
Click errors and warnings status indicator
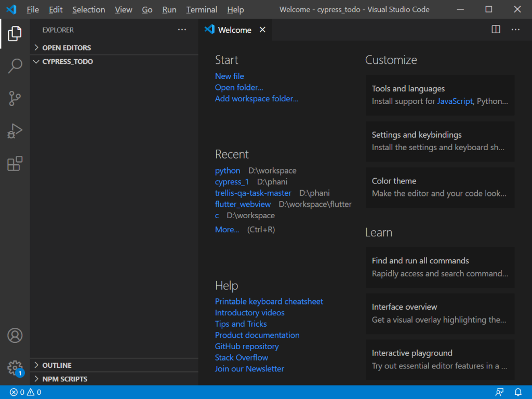click(x=25, y=392)
